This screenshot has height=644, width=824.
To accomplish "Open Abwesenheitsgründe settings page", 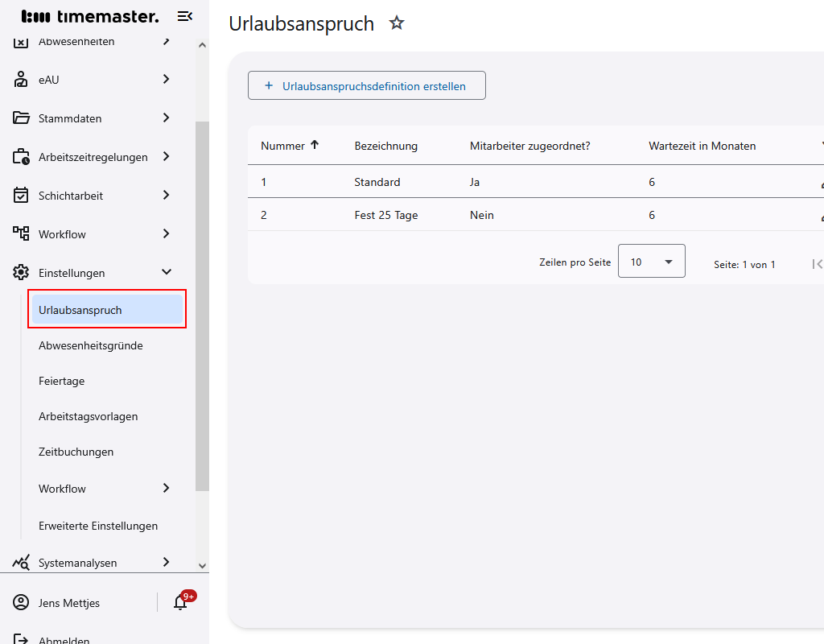I will point(91,345).
